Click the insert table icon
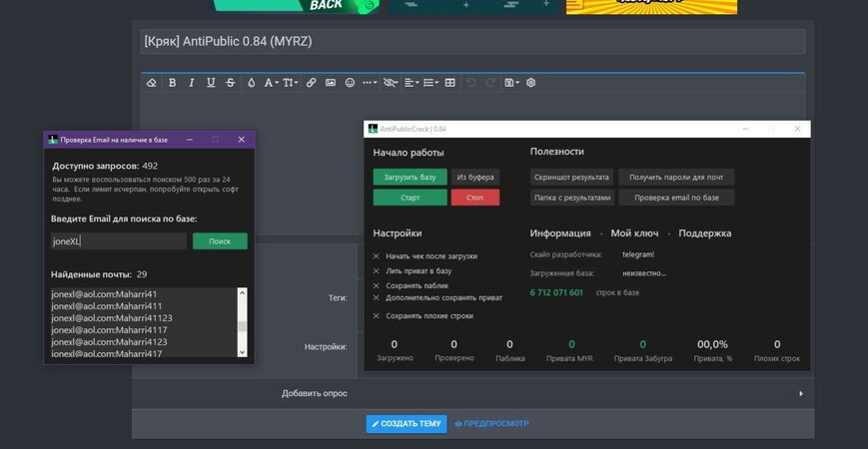 pyautogui.click(x=450, y=83)
